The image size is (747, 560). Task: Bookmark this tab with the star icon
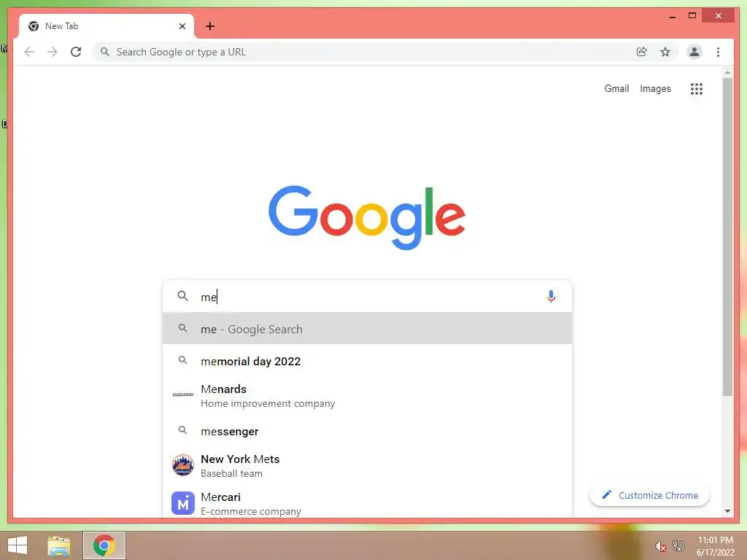pos(665,52)
